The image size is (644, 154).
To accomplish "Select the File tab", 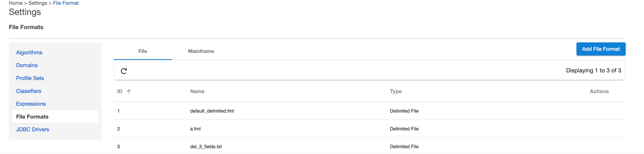I will [143, 51].
